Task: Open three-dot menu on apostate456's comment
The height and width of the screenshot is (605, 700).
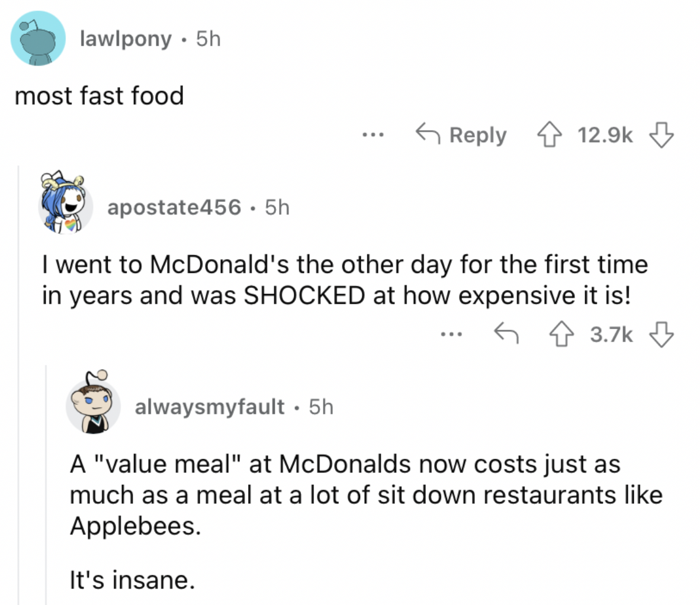Action: [451, 334]
